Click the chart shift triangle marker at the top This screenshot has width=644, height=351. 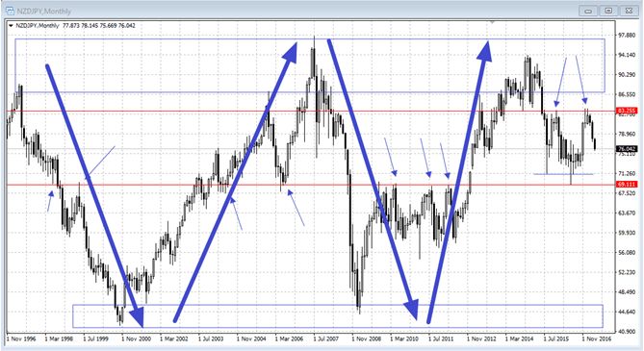pos(493,21)
